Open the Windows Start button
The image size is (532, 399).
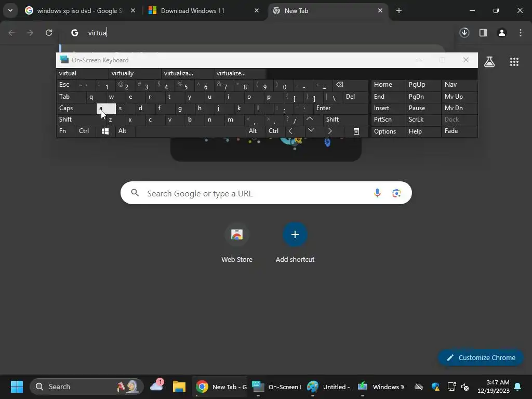[17, 387]
